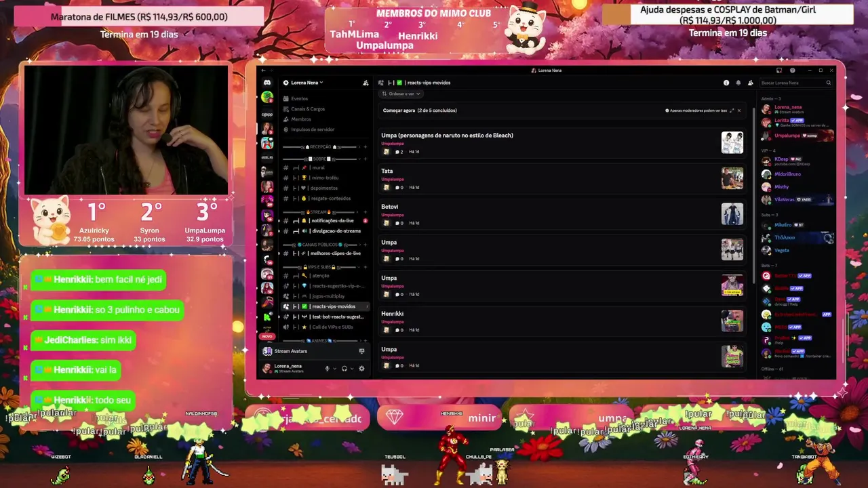Click the Stream Avatars activity screen icon

pos(361,351)
